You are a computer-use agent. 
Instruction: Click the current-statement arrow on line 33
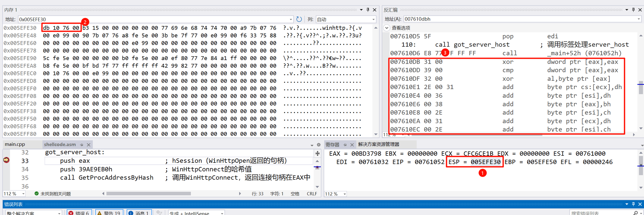click(x=6, y=160)
